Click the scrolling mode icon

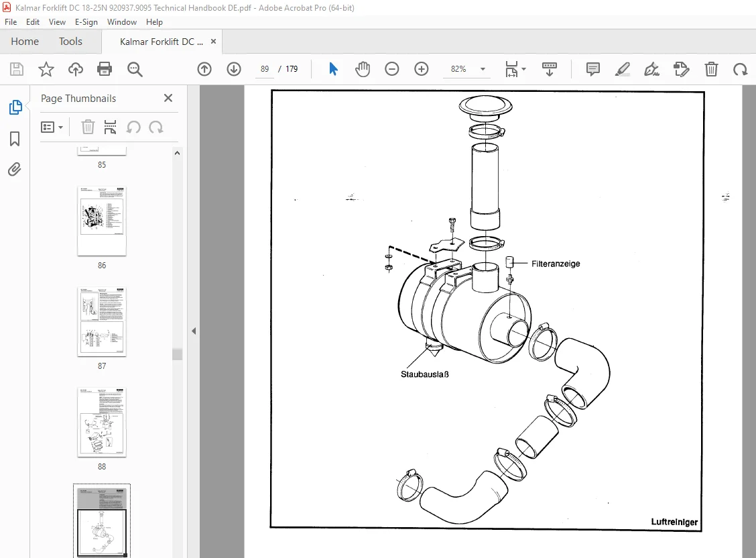click(549, 69)
